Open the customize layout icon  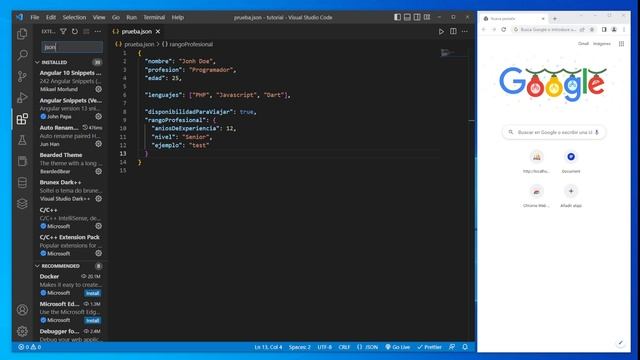click(x=427, y=17)
